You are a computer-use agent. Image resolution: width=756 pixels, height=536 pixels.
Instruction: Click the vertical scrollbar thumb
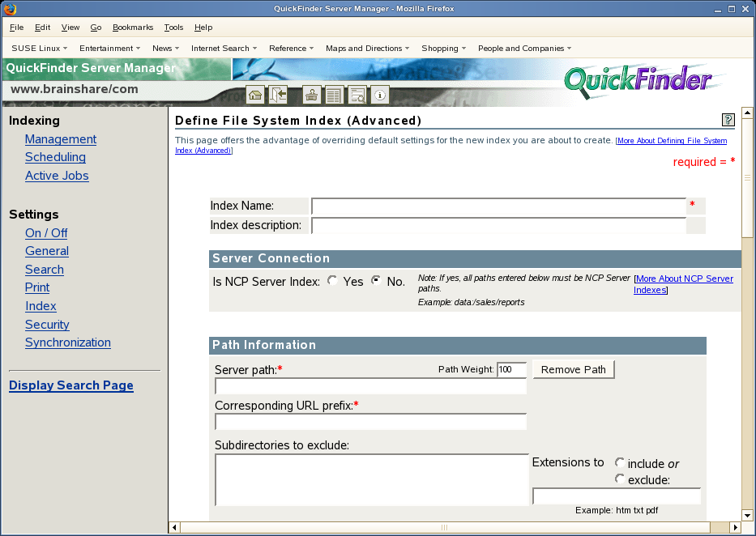[747, 177]
